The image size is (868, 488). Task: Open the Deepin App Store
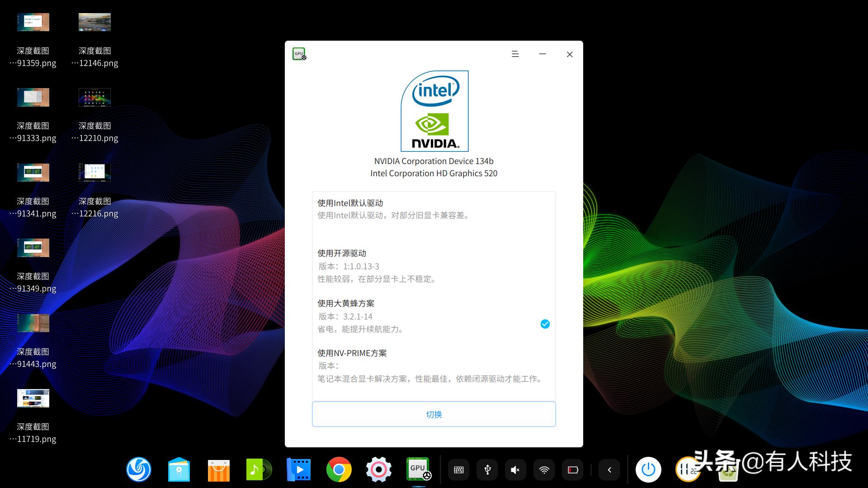point(219,470)
